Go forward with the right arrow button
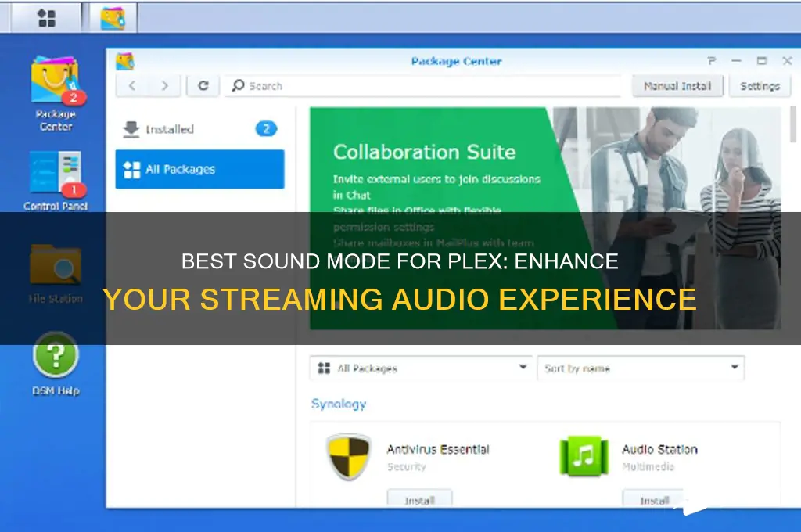801x532 pixels. [164, 86]
